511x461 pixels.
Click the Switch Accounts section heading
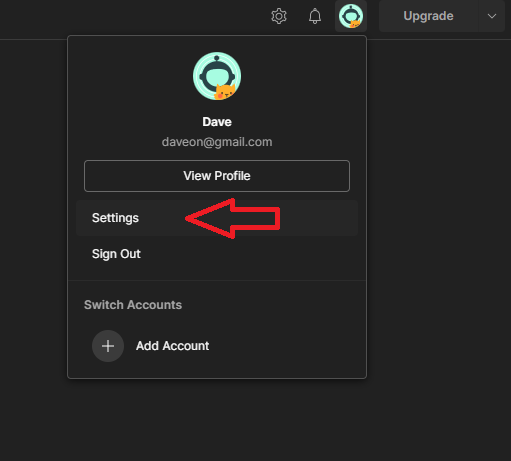[133, 305]
